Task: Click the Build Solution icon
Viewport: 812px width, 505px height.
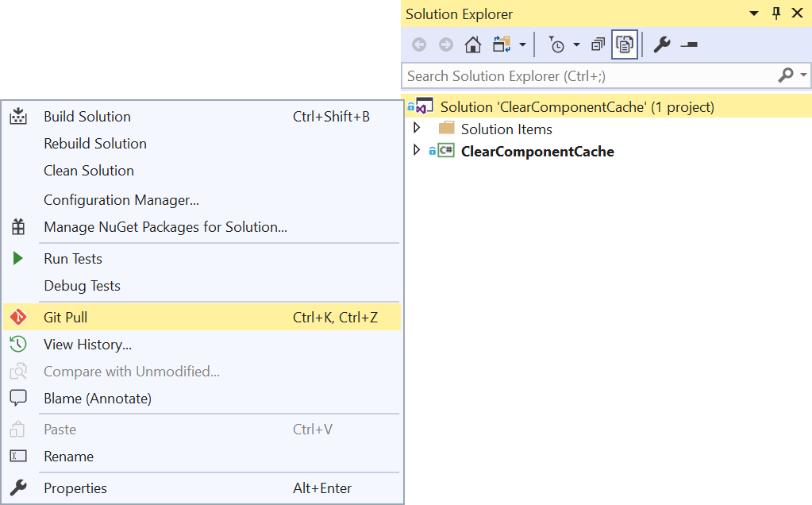Action: pos(18,116)
